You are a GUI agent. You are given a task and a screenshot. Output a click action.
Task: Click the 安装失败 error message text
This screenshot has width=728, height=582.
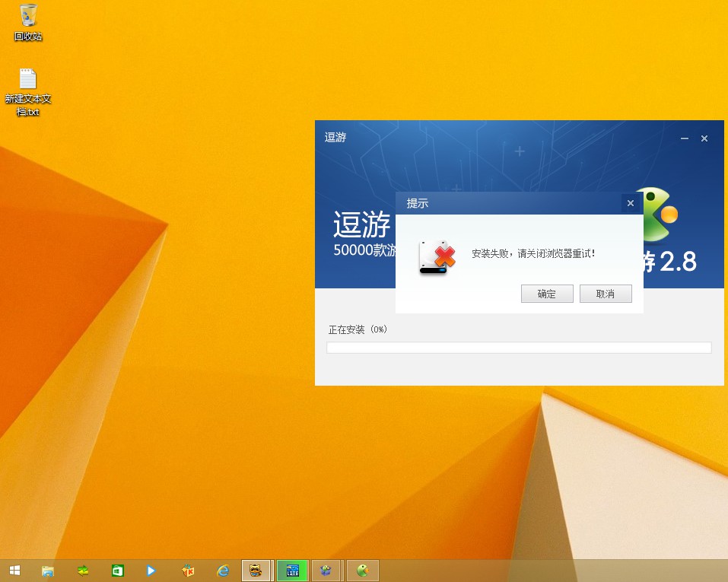533,253
